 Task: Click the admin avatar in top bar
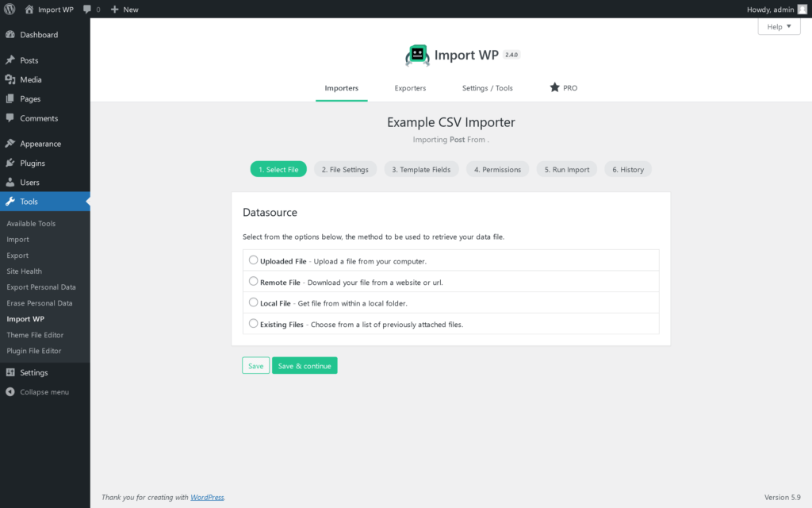[802, 10]
